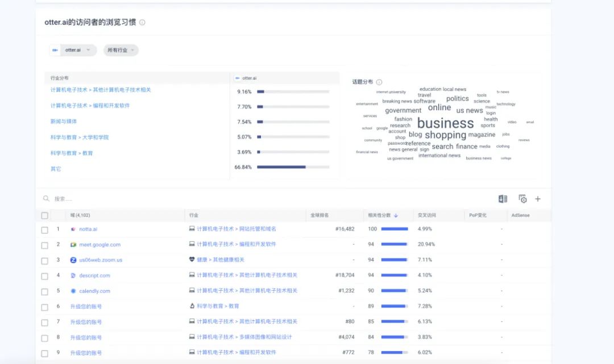
Task: Select the meet.google.com row checkbox
Action: (x=45, y=245)
